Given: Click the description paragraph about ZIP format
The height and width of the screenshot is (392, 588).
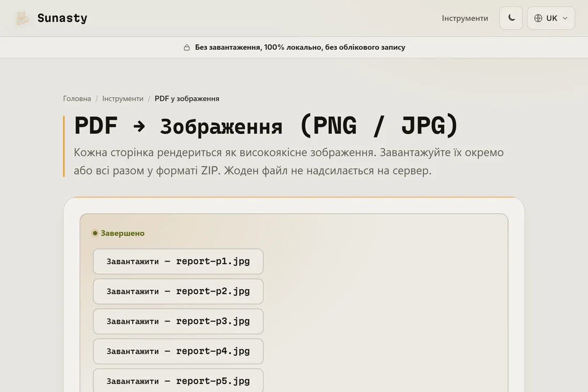Looking at the screenshot, I should [289, 162].
